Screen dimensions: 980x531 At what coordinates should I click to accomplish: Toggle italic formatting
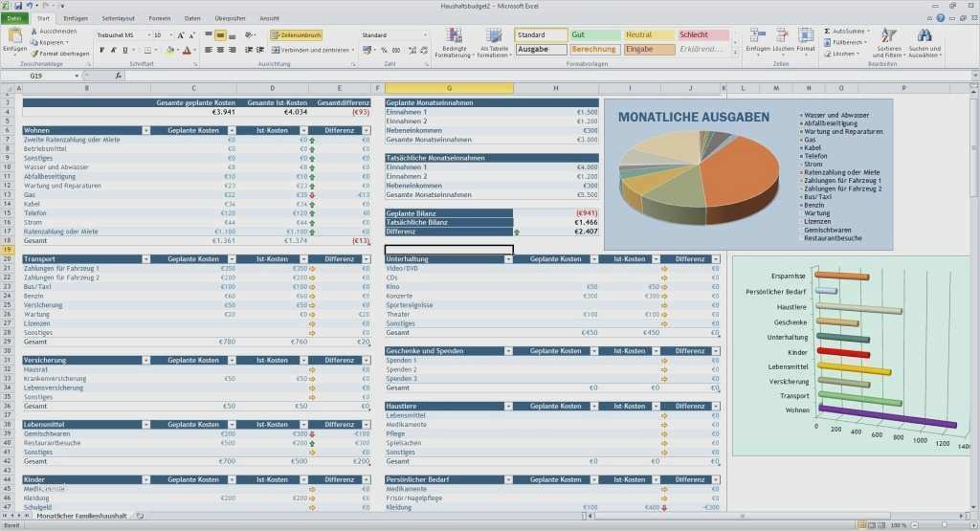pos(113,50)
